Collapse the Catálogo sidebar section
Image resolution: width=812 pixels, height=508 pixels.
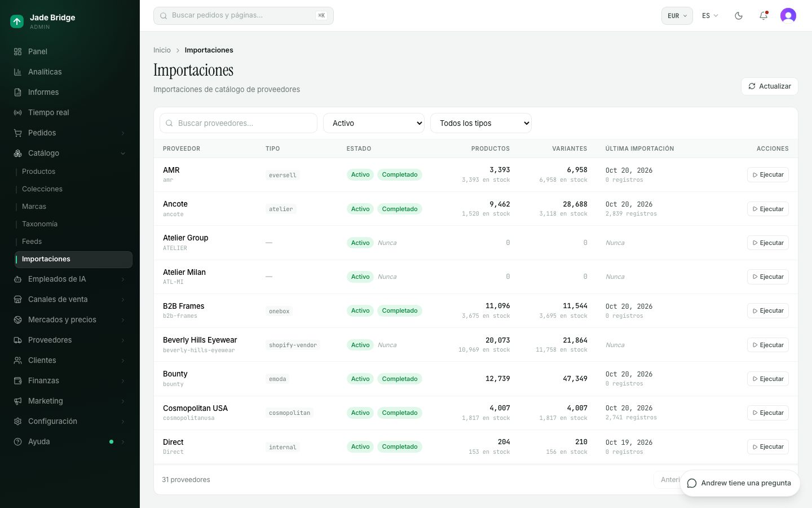click(70, 153)
